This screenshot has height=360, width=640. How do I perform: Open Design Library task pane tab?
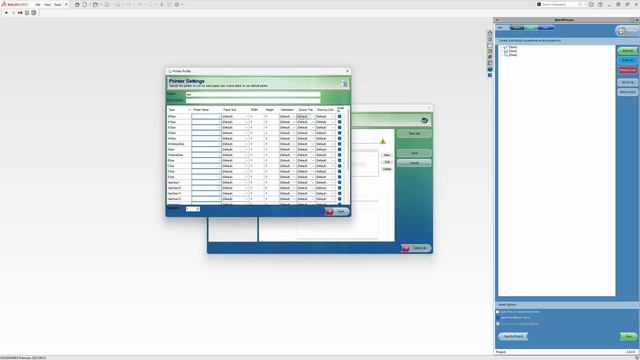pos(490,39)
